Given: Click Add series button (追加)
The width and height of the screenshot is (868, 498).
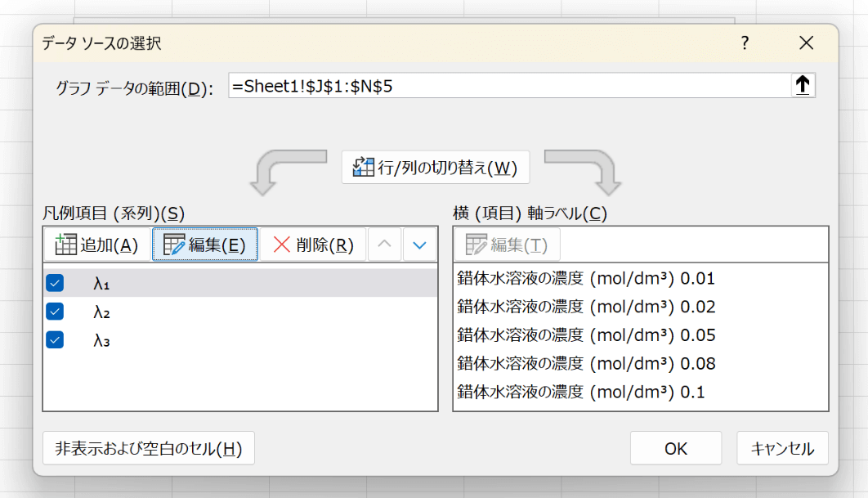Looking at the screenshot, I should (x=96, y=245).
